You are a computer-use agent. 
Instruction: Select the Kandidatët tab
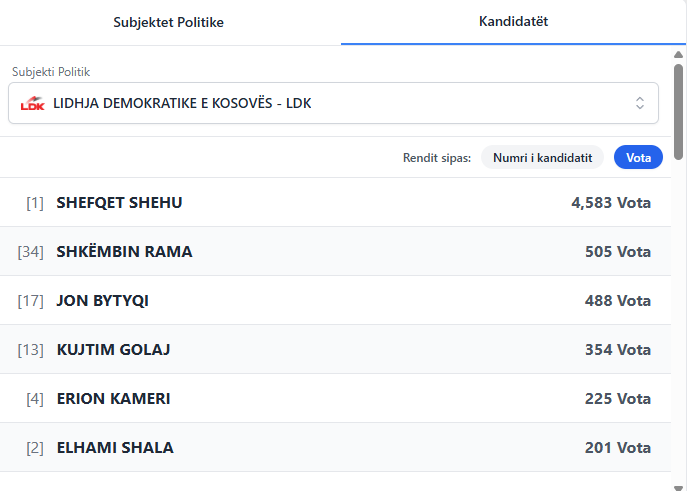pos(513,22)
